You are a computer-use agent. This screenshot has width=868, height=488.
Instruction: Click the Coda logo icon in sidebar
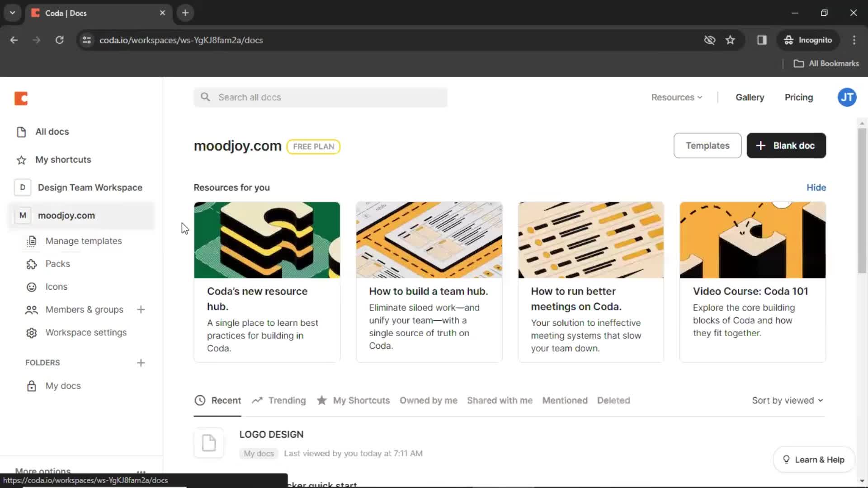[21, 98]
